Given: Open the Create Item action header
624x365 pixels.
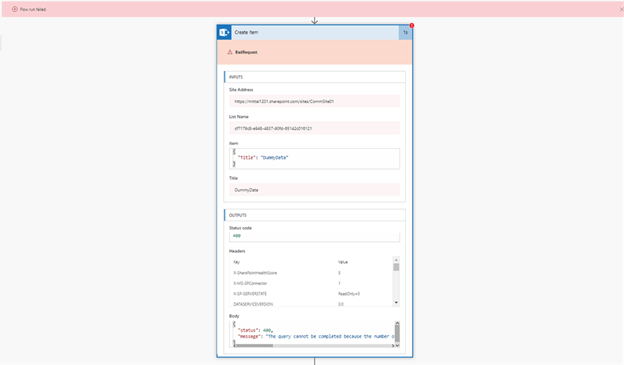Looking at the screenshot, I should pyautogui.click(x=314, y=32).
